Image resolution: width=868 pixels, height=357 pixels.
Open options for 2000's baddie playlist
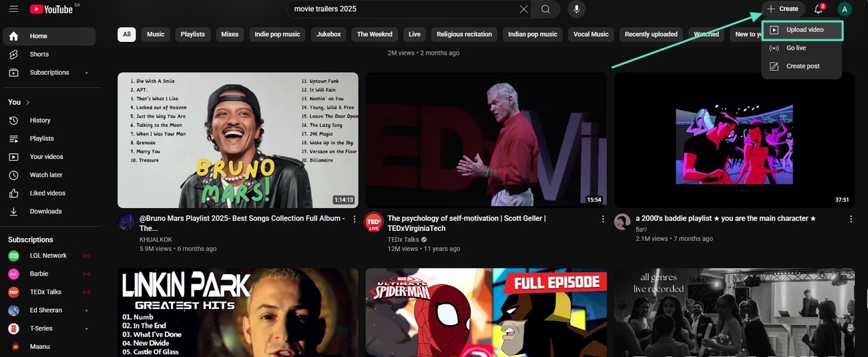pyautogui.click(x=851, y=219)
